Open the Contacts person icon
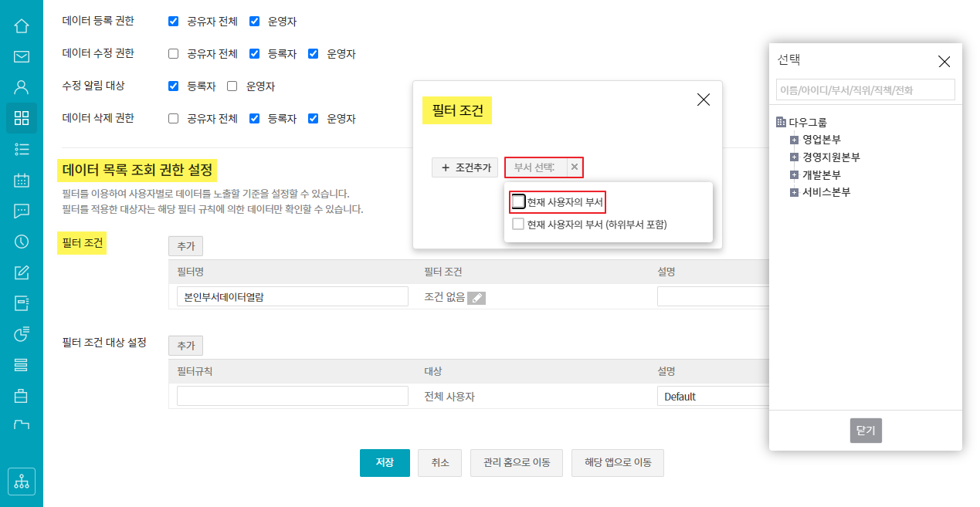 22,87
